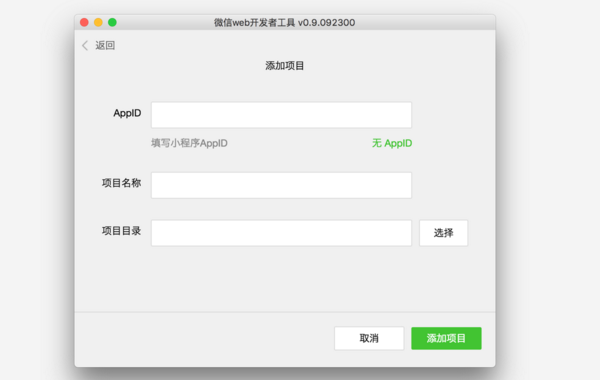Click the window title 微信web开发者工具
Screen dimensions: 600x380
(254, 23)
